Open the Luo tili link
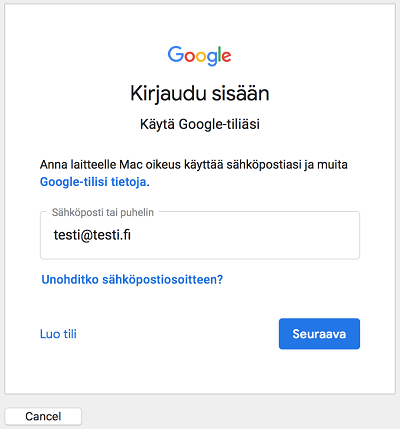 (58, 334)
